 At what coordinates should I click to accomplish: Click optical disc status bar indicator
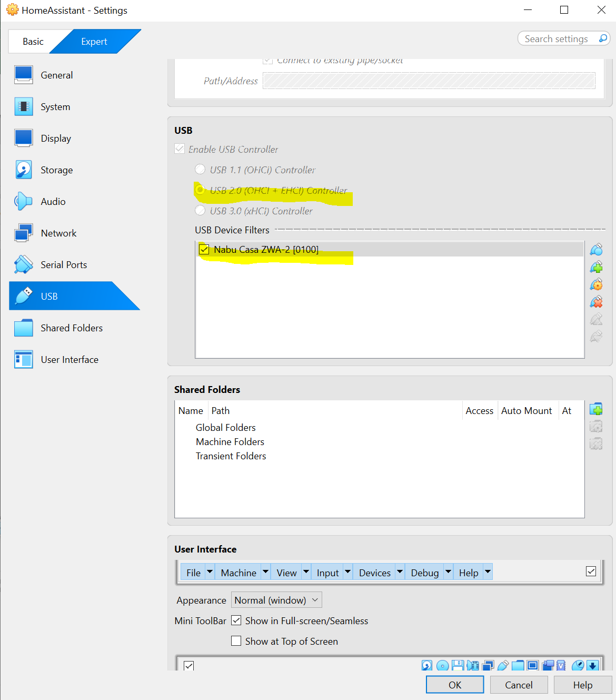[443, 666]
